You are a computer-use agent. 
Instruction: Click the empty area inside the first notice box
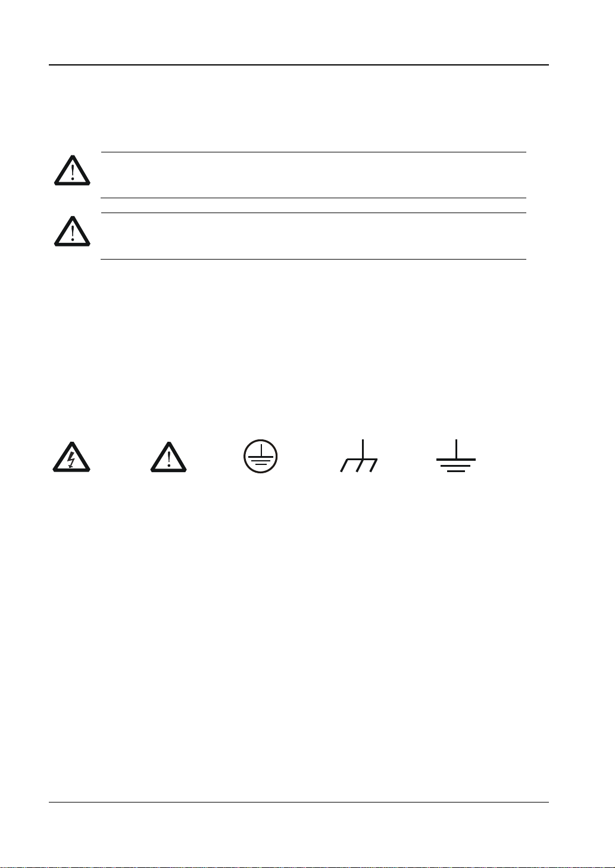point(314,175)
